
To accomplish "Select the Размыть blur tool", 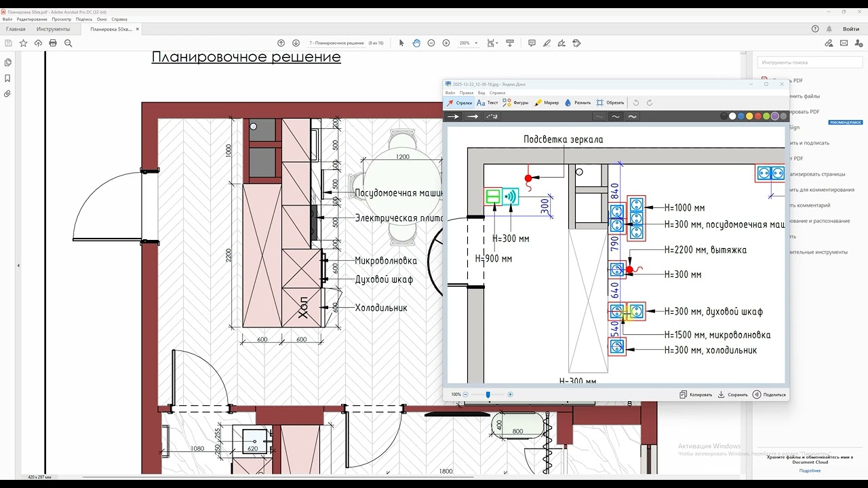I will point(578,103).
